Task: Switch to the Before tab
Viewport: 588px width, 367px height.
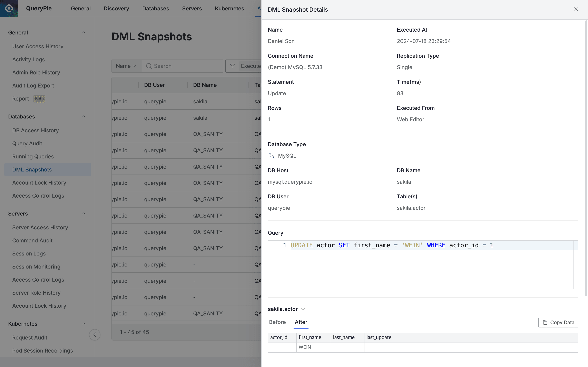Action: (277, 322)
